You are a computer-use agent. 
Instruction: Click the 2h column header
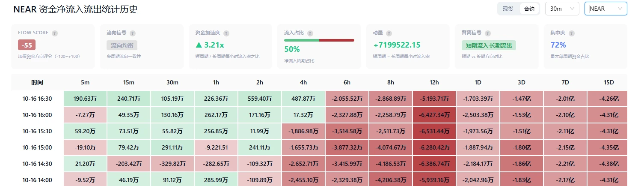click(260, 82)
